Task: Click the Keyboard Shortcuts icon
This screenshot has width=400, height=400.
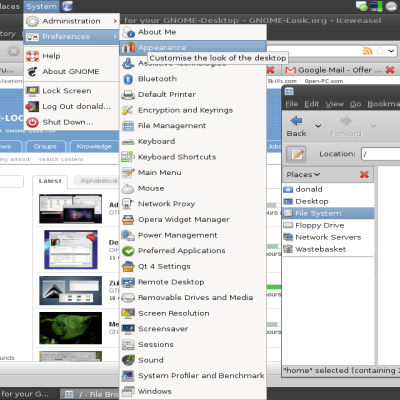Action: tap(128, 157)
